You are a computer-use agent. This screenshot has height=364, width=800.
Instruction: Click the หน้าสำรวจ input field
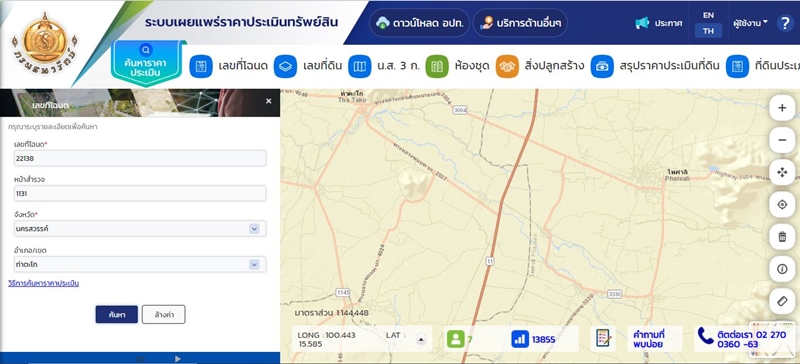(140, 193)
